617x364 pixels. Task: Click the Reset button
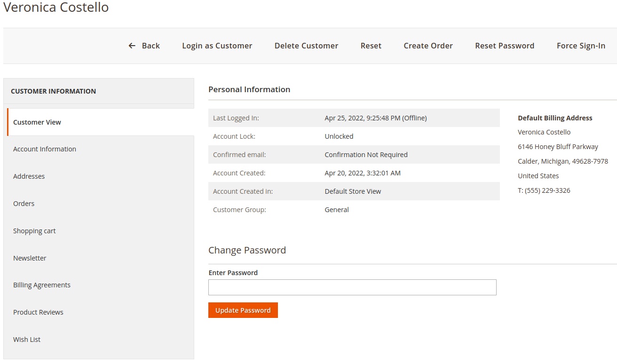point(371,46)
